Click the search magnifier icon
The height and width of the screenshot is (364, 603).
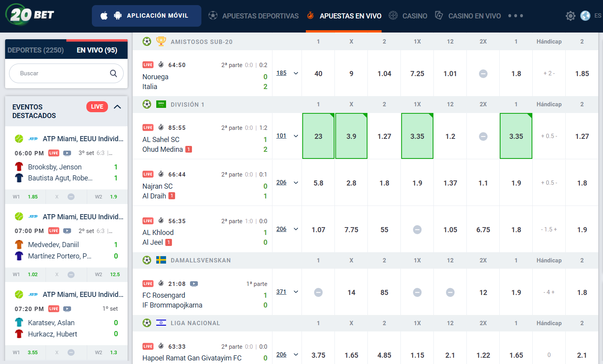tap(113, 73)
